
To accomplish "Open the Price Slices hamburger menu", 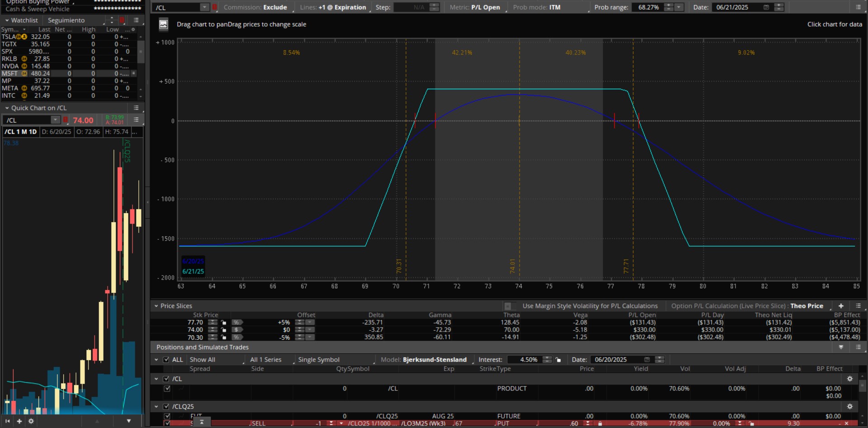I will point(858,306).
